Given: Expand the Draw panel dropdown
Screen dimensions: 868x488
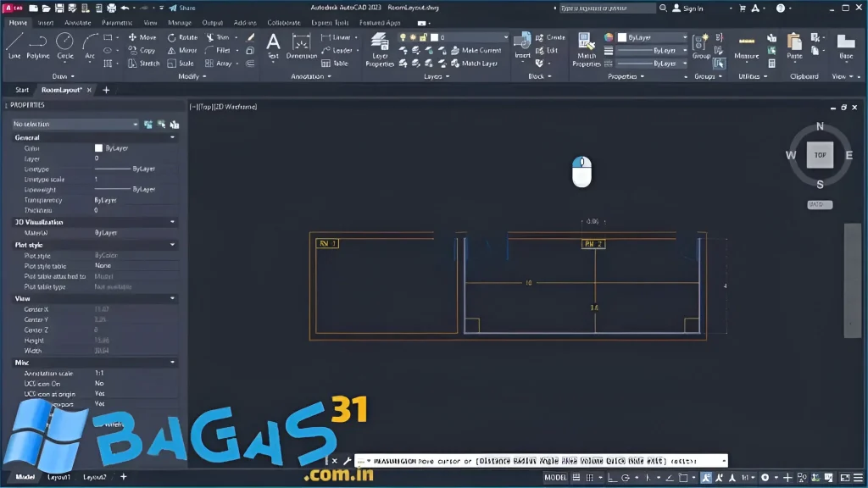Looking at the screenshot, I should (63, 76).
